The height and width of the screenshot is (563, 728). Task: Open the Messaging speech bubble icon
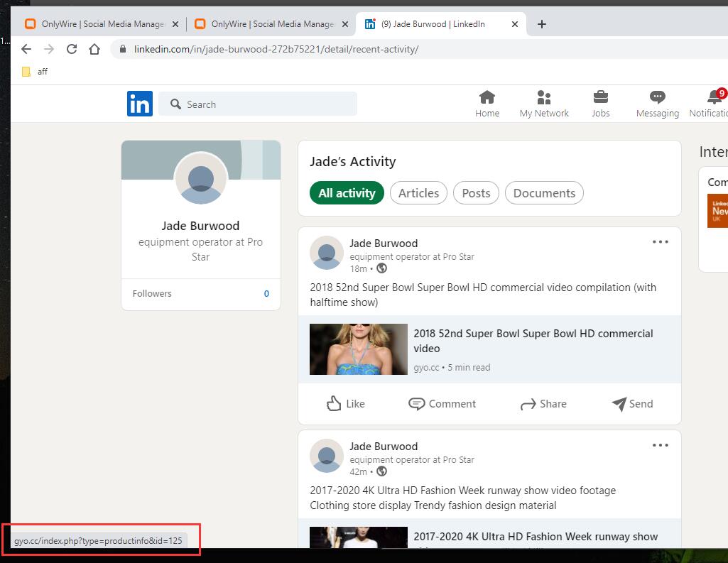click(x=658, y=104)
